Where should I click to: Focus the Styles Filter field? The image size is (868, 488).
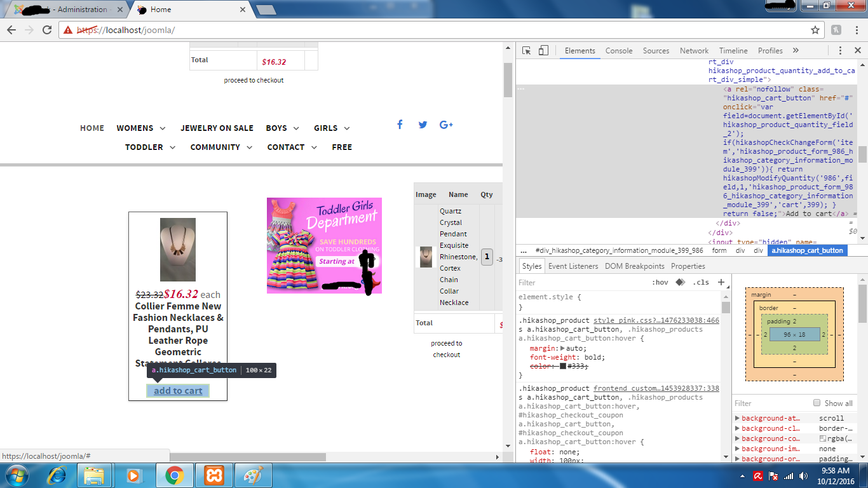click(581, 282)
